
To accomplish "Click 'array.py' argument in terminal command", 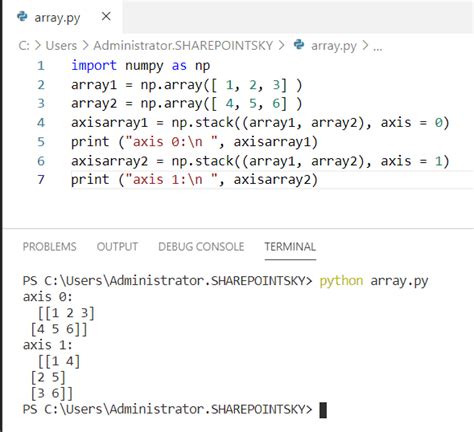I will point(399,281).
